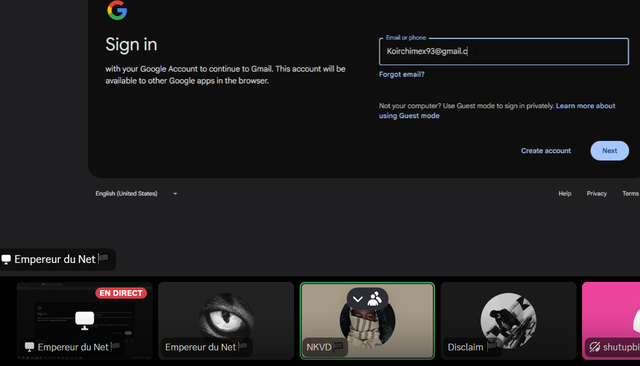The image size is (640, 366).
Task: Open the Help footer link
Action: (x=564, y=193)
